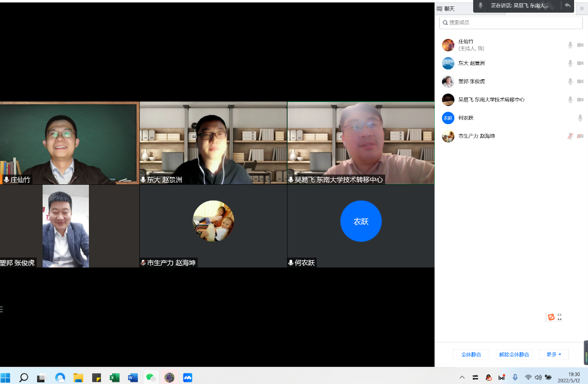Viewport: 588px width, 384px height.
Task: Click 何农跃's blue avatar in the member list
Action: 448,118
